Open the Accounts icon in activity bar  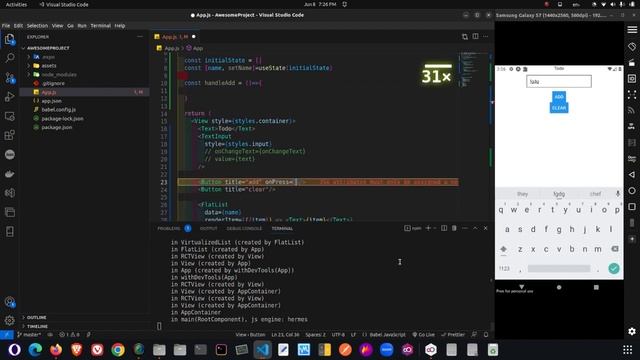[10, 302]
